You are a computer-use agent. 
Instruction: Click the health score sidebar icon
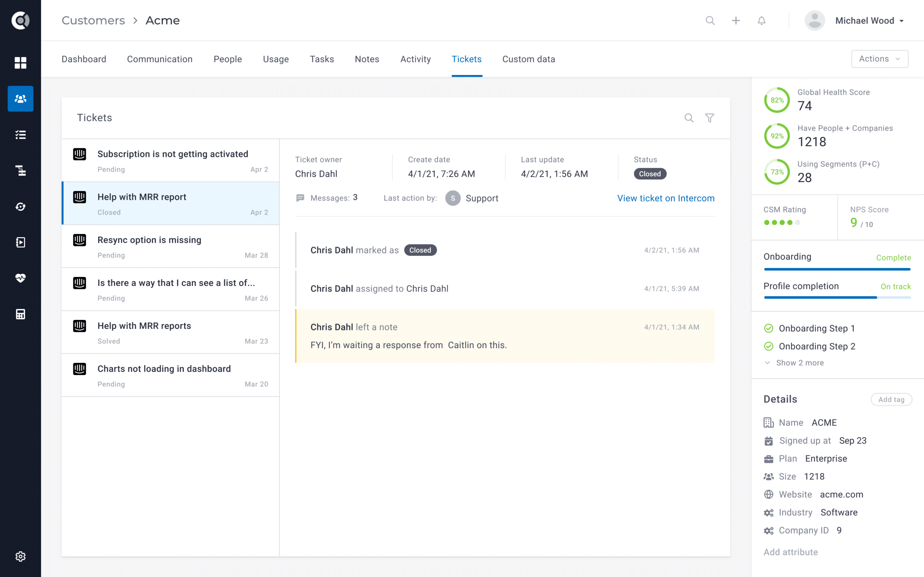pos(20,278)
